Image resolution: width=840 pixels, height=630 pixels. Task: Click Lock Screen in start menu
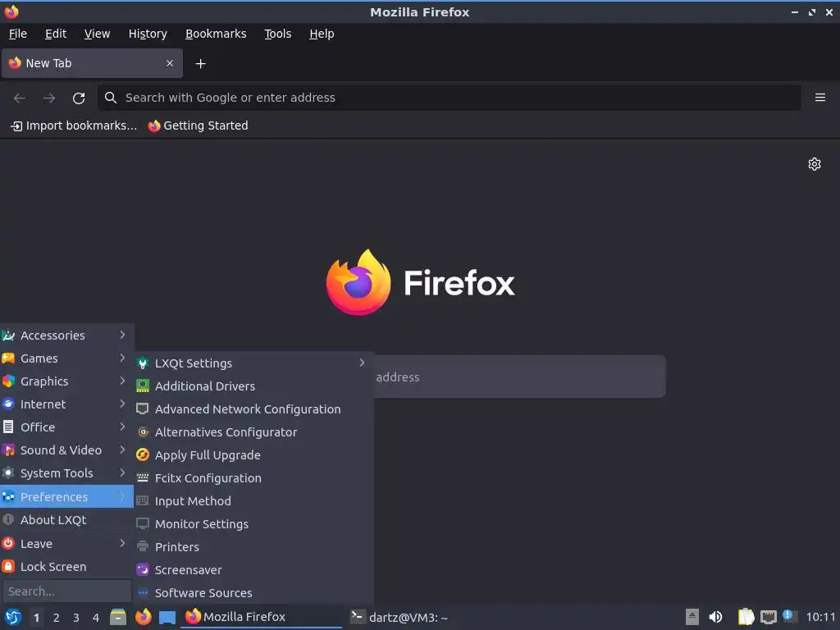coord(66,567)
